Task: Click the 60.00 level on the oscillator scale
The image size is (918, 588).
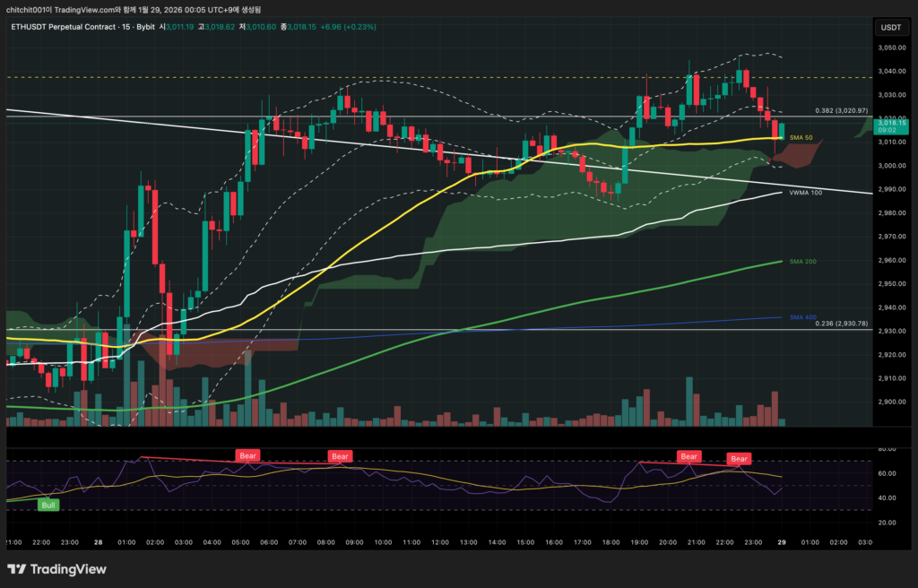Action: point(888,473)
